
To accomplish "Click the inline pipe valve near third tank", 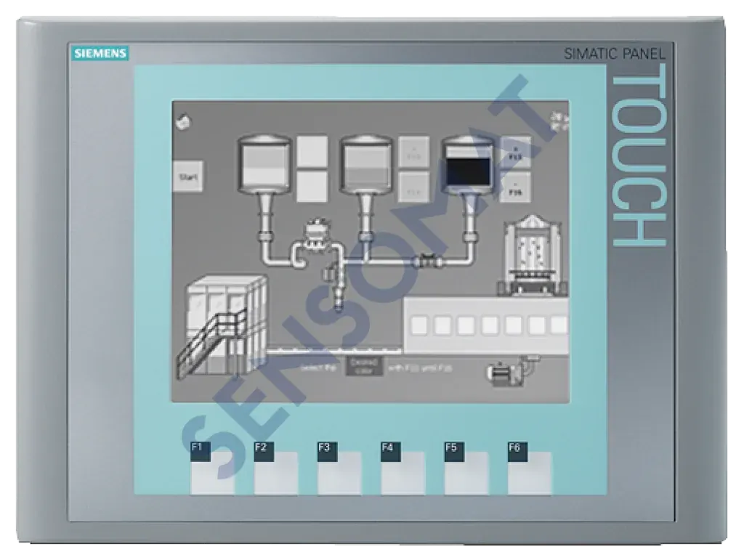I will pyautogui.click(x=426, y=259).
